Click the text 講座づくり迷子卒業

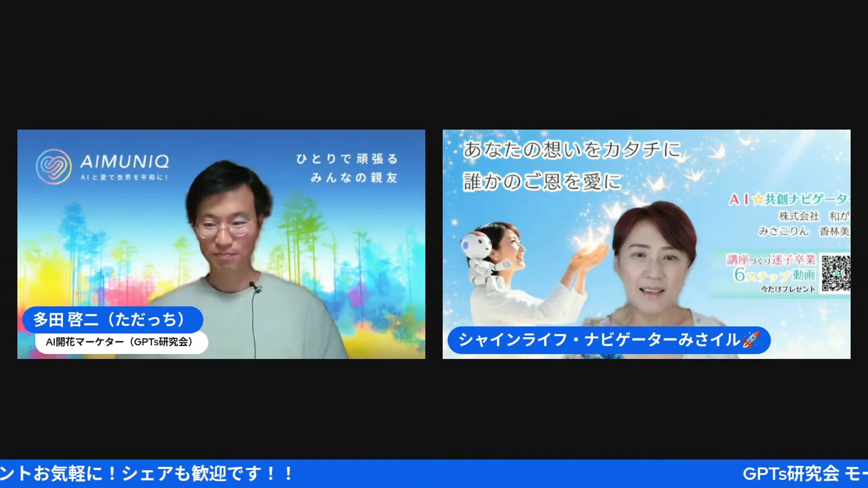point(771,260)
